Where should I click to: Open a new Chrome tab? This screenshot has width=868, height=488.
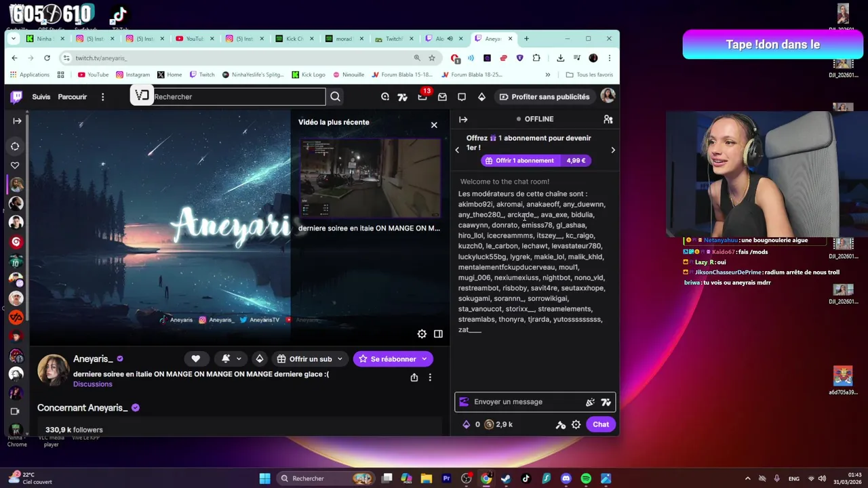(x=526, y=39)
